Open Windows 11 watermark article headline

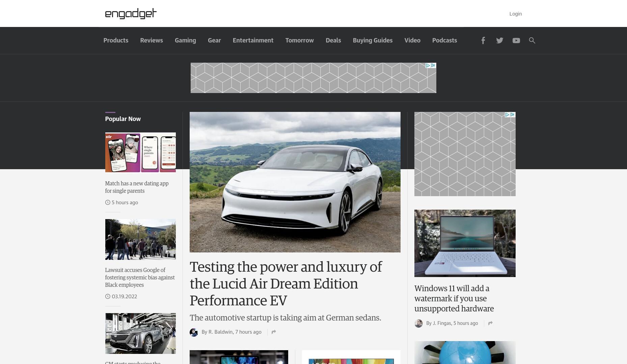click(x=454, y=299)
